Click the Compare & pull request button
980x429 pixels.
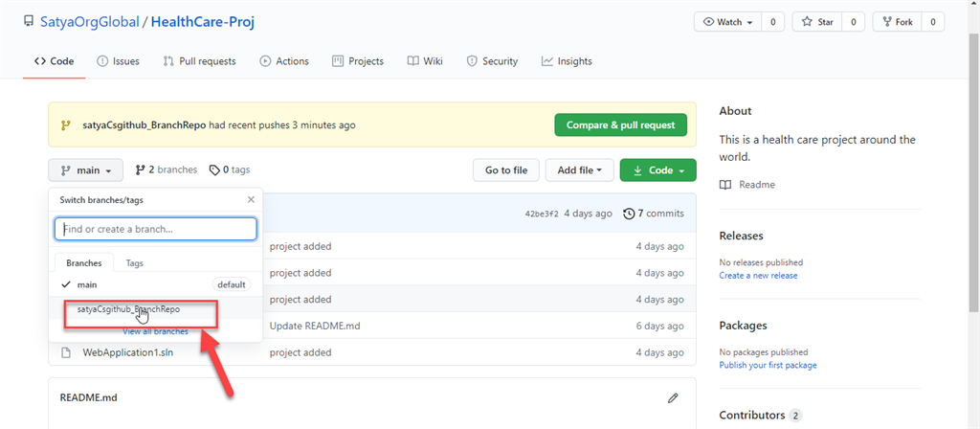click(x=620, y=125)
